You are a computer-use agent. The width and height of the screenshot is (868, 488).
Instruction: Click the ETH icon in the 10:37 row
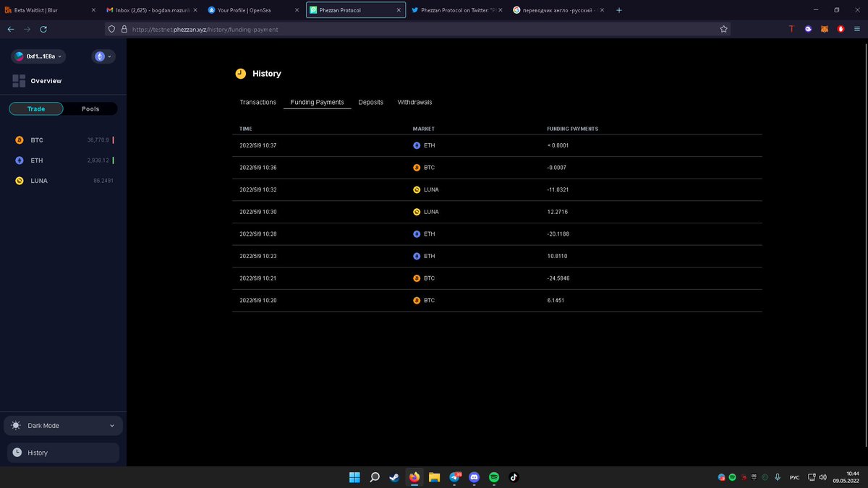417,145
